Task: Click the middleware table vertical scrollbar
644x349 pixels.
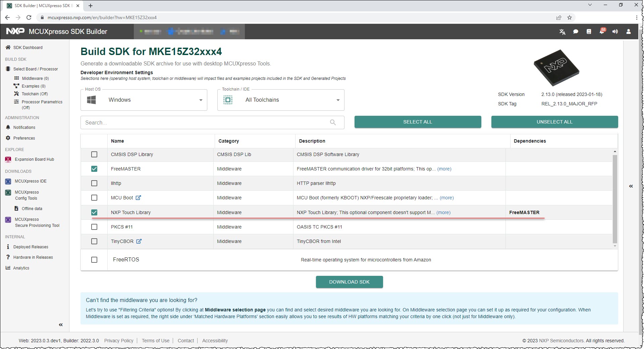Action: click(x=615, y=199)
